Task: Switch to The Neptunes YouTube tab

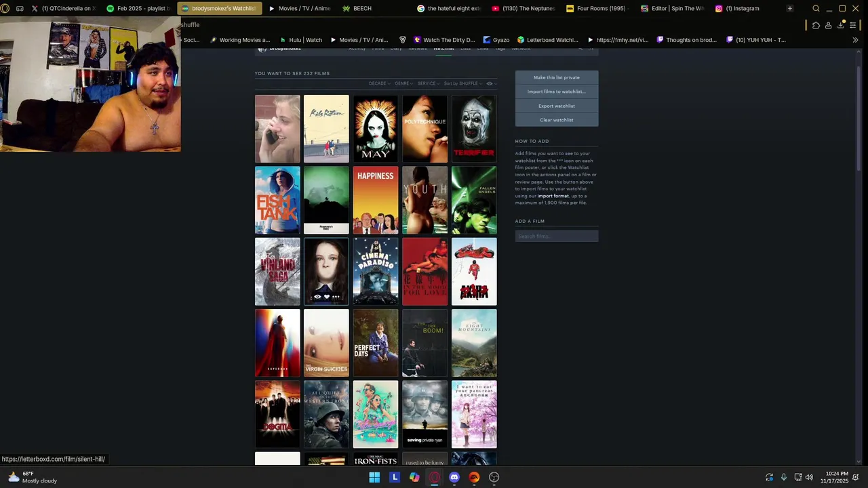Action: [524, 8]
